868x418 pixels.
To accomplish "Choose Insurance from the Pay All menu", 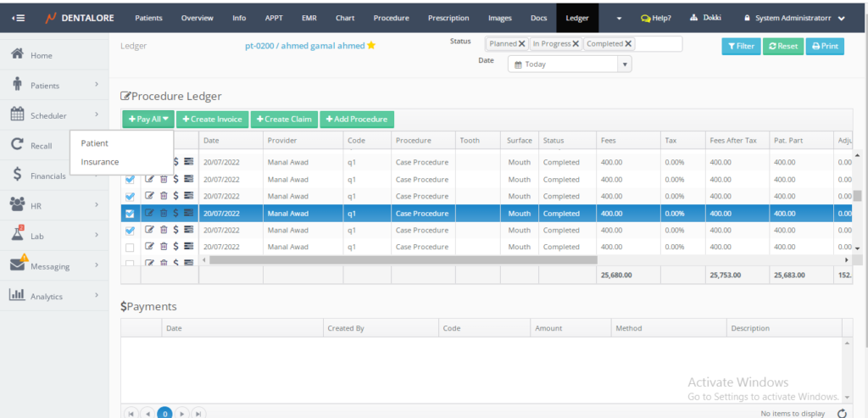I will point(100,162).
